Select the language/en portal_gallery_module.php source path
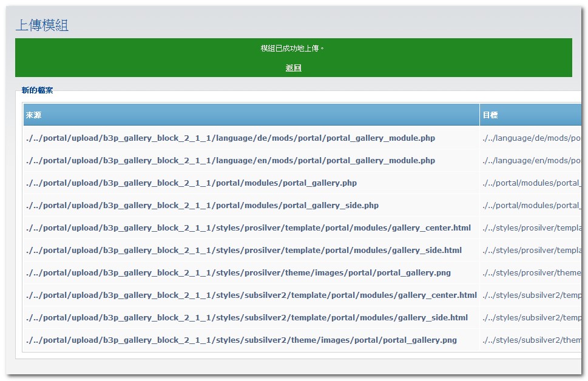The width and height of the screenshot is (588, 381). click(231, 161)
